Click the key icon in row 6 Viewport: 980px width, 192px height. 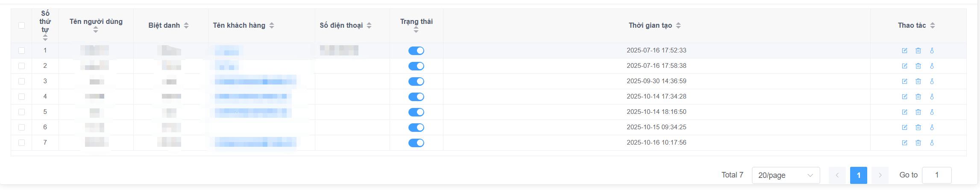pos(932,128)
